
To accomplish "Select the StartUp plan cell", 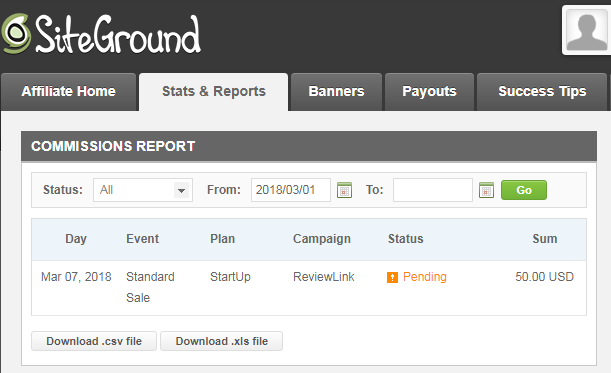I will click(230, 277).
